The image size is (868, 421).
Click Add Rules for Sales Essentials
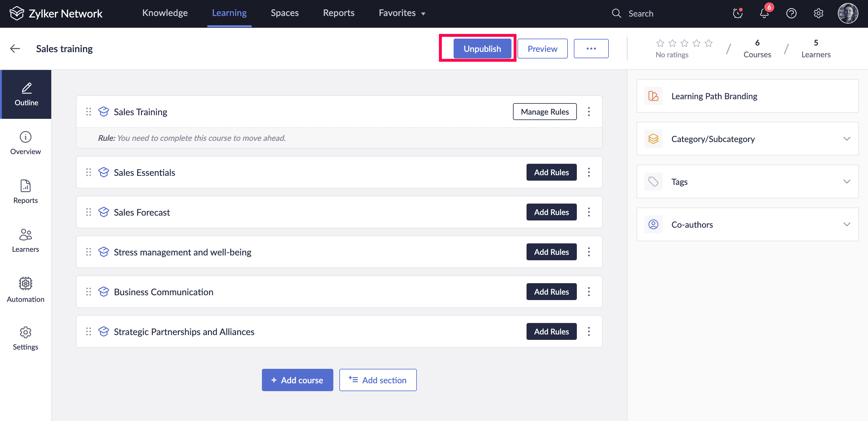551,172
